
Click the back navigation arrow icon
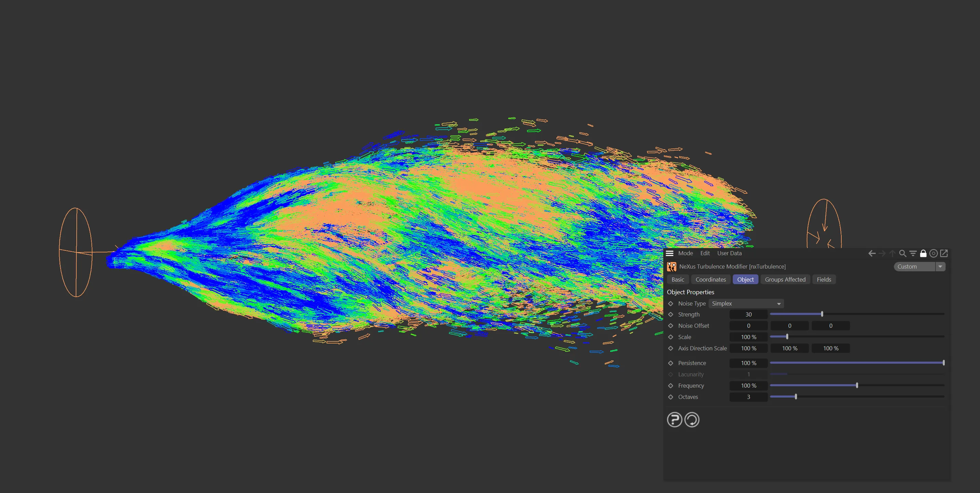click(x=872, y=254)
